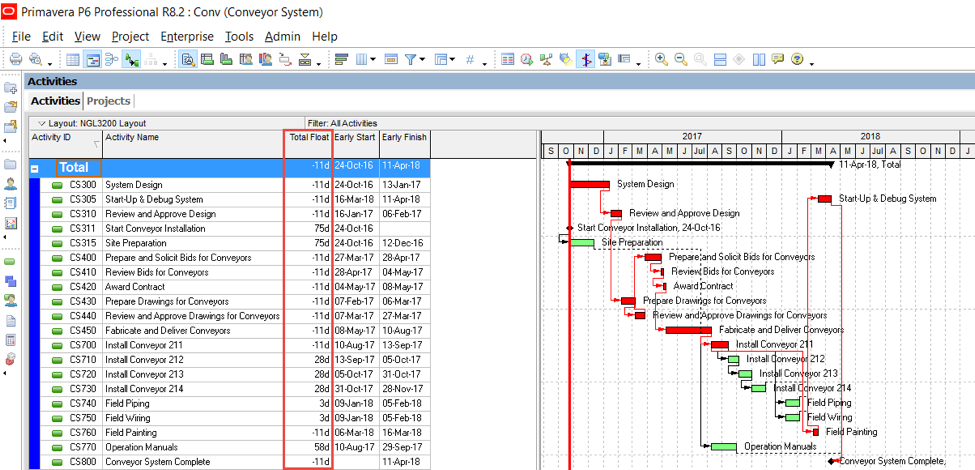Click the green Operation Manuals Gantt bar
Screen dimensions: 975x470
click(724, 446)
